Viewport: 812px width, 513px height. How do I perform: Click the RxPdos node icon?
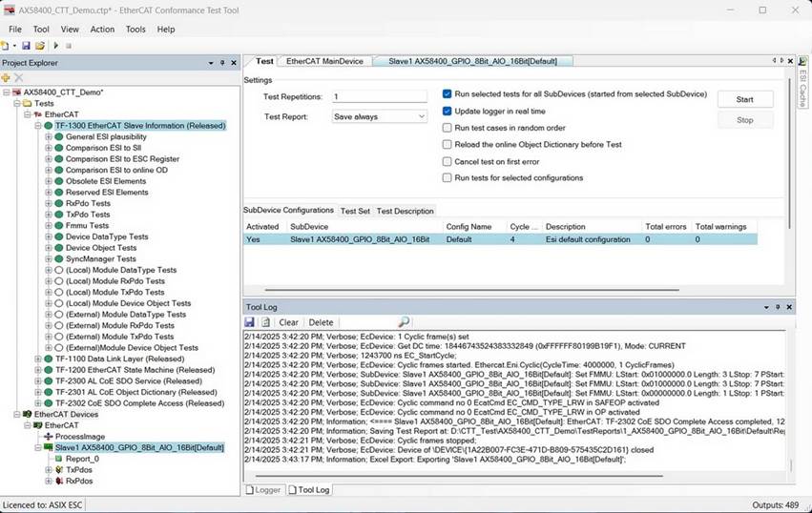click(59, 481)
